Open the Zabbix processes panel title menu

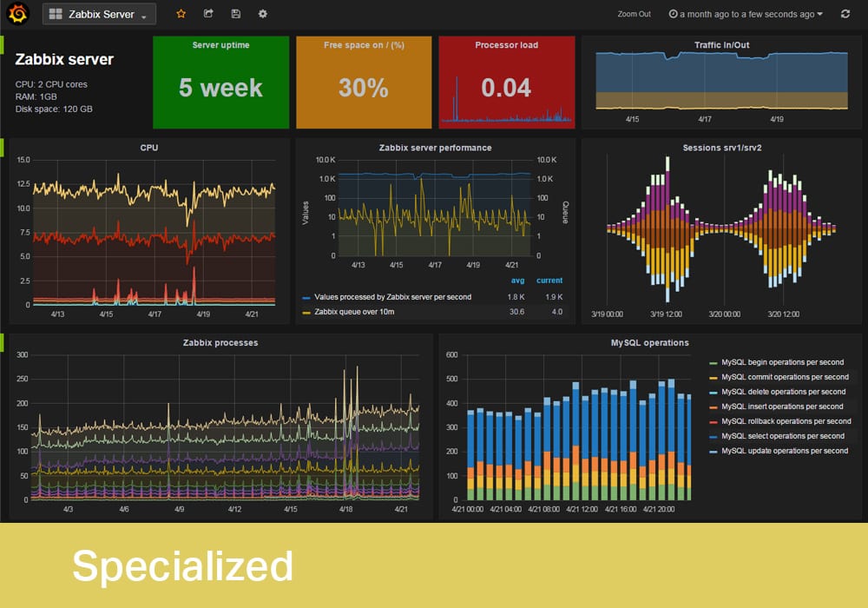tap(220, 343)
